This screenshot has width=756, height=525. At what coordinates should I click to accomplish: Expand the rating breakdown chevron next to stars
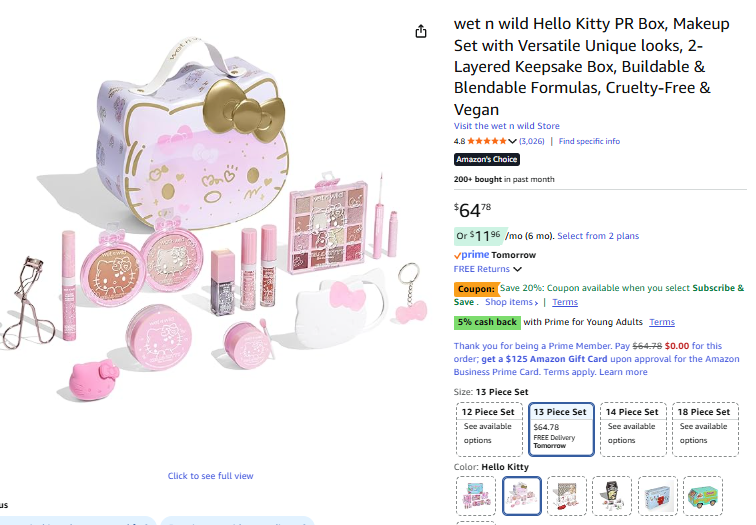point(513,141)
